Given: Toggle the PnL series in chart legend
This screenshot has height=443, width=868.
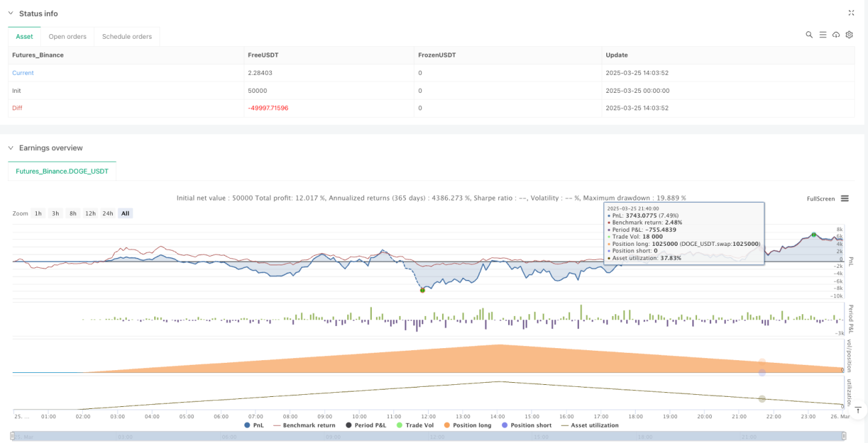Looking at the screenshot, I should [x=256, y=425].
